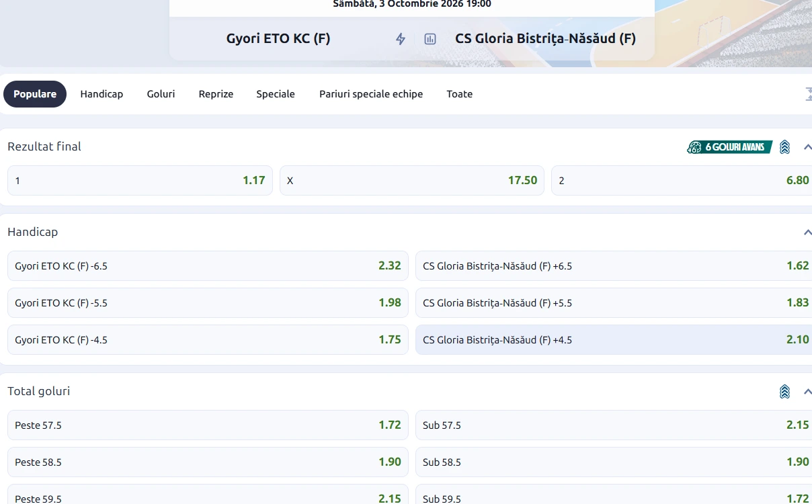
Task: Pick Peste 59.5 at 2.15
Action: click(208, 495)
